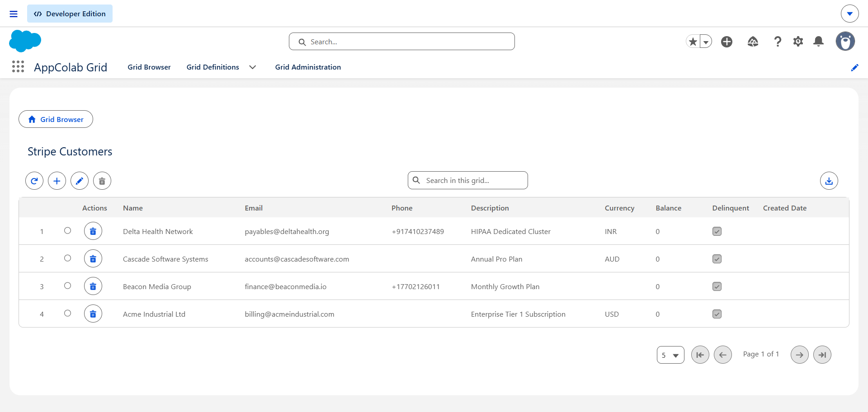Delete the Beacon Media Group row
This screenshot has height=412, width=868.
click(93, 286)
